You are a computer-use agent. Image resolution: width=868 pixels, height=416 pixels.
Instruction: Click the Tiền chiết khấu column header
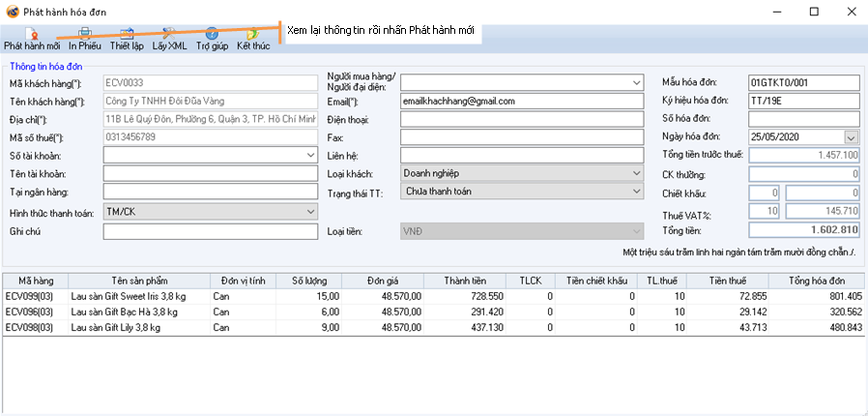coord(596,281)
